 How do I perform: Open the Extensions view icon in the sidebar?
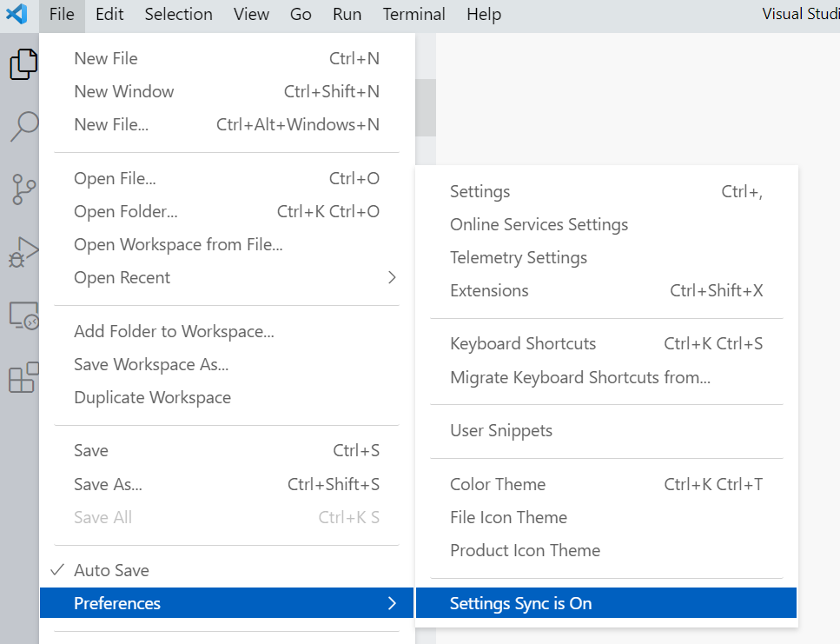pyautogui.click(x=23, y=378)
